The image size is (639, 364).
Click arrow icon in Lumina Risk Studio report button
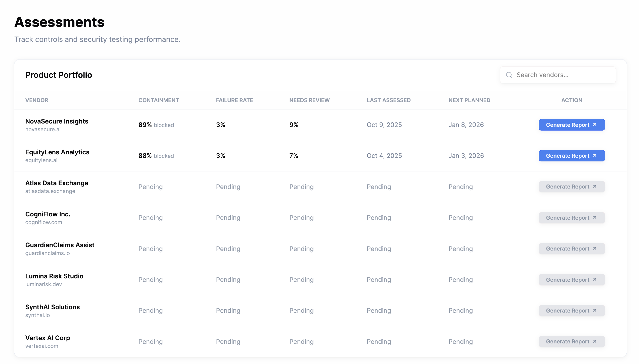(x=595, y=280)
